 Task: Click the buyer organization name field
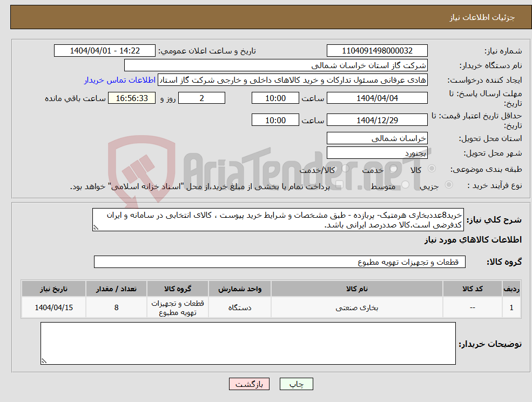pos(276,65)
